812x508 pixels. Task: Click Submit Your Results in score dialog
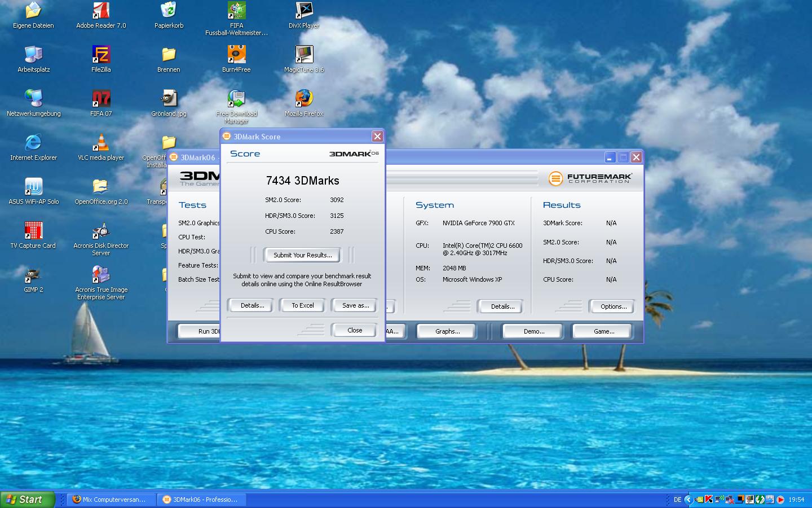click(x=302, y=255)
